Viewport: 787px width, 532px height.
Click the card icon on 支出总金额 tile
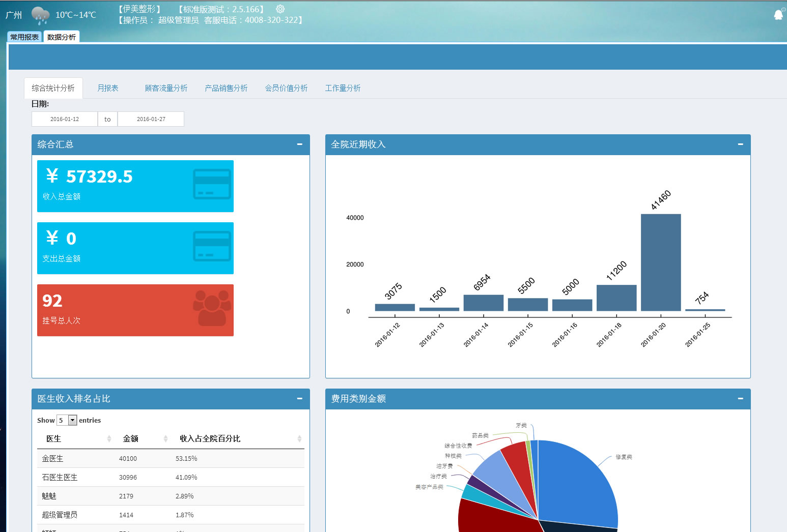pyautogui.click(x=212, y=246)
